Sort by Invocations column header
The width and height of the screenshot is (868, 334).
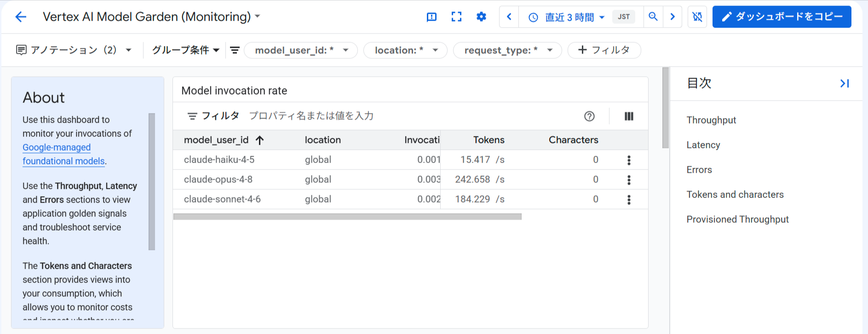tap(422, 140)
